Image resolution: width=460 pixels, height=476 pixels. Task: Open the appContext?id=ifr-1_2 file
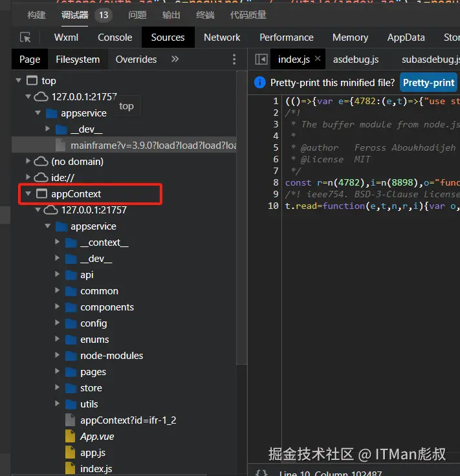click(x=128, y=420)
